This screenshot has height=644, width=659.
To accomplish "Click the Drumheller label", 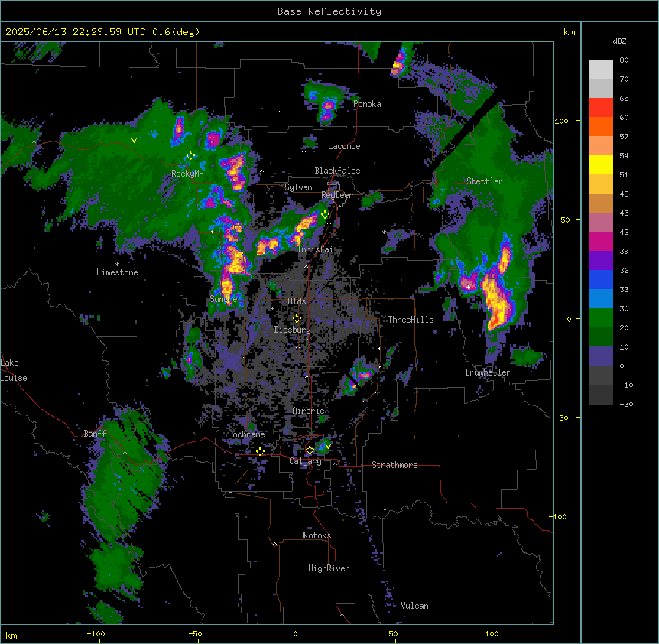I will 488,372.
